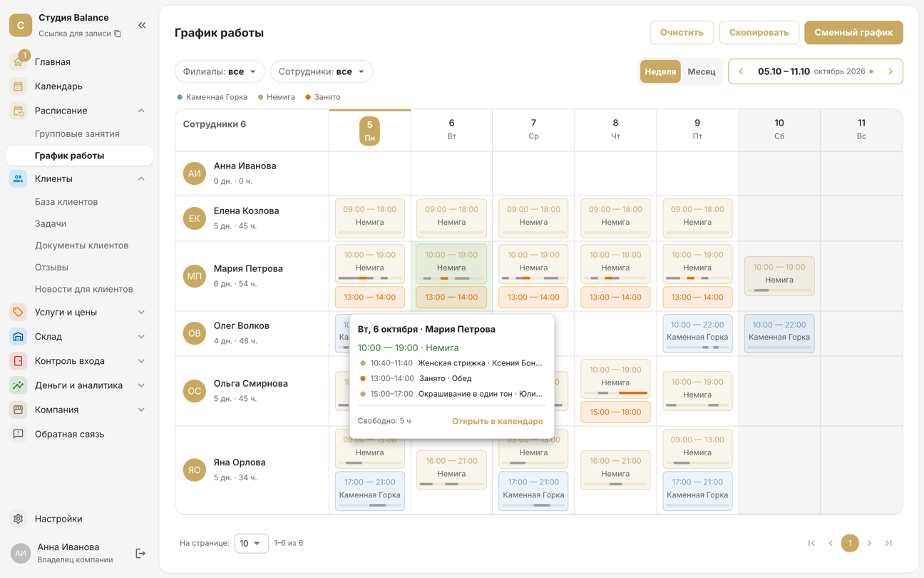924x578 pixels.
Task: Click the Клиенты people icon
Action: click(x=19, y=178)
